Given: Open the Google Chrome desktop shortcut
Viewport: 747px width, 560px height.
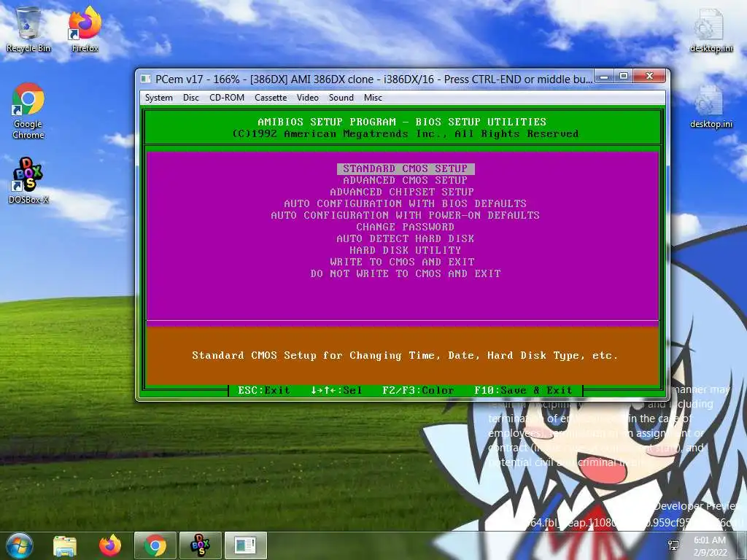Looking at the screenshot, I should pos(28,111).
